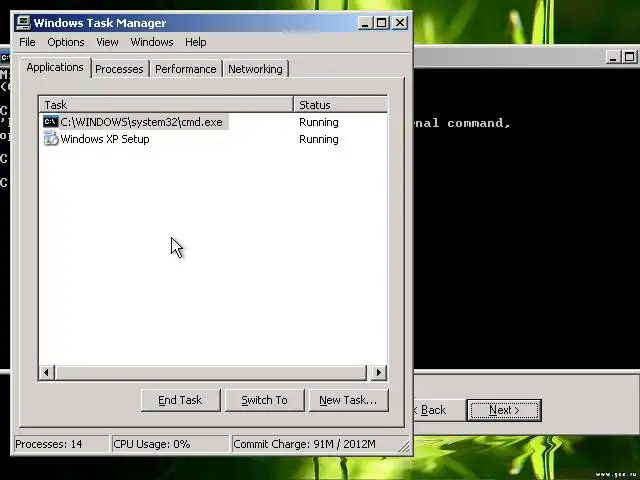Switch to the Processes tab

coord(119,69)
